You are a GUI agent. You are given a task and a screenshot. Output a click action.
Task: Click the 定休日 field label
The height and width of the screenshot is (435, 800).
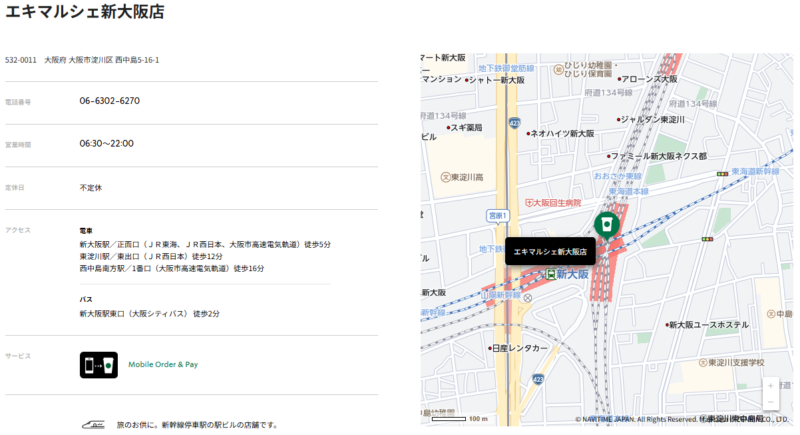tap(15, 188)
